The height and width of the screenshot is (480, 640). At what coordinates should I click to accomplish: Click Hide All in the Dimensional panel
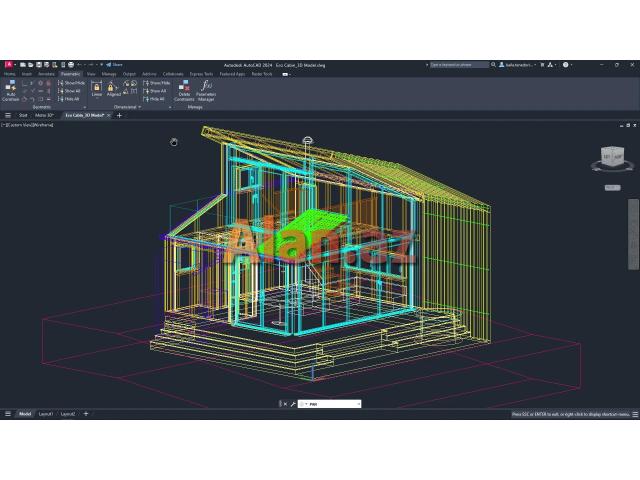[x=154, y=99]
